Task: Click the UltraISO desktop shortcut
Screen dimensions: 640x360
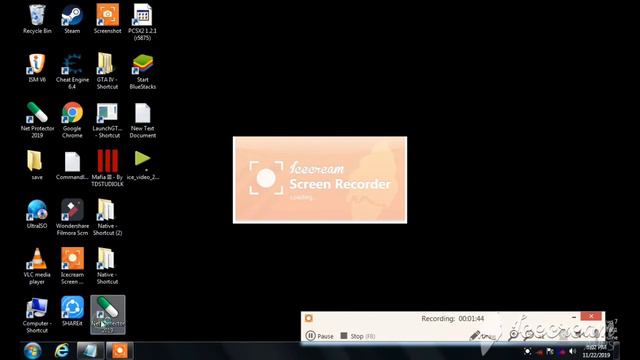Action: coord(37,213)
